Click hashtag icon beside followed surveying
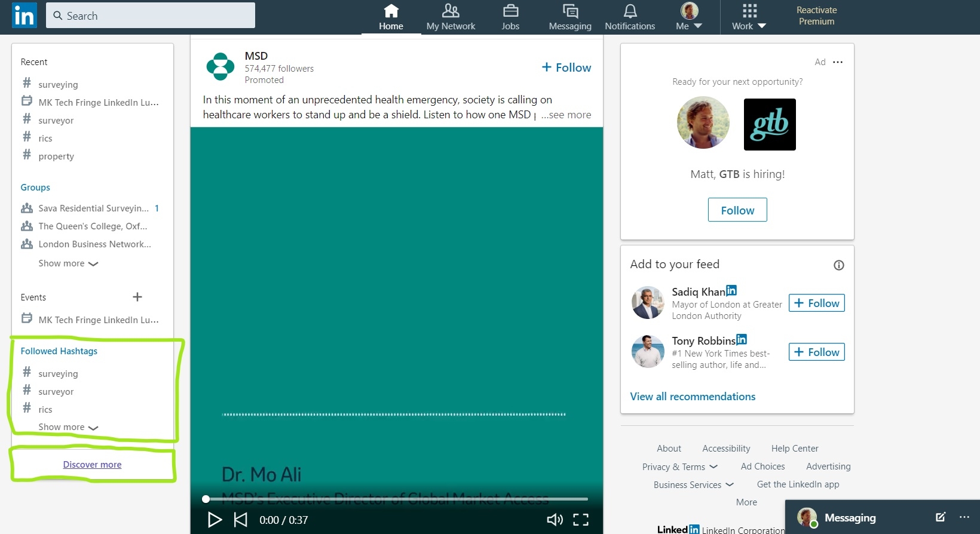This screenshot has width=980, height=534. click(x=27, y=372)
